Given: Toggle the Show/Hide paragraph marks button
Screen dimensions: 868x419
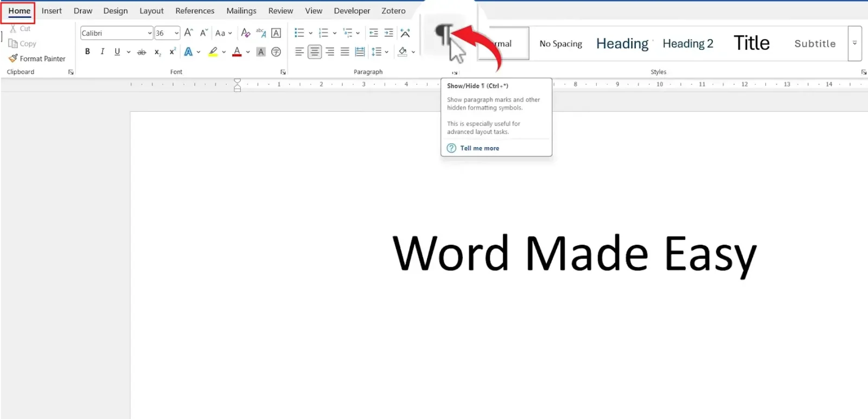Looking at the screenshot, I should click(444, 35).
